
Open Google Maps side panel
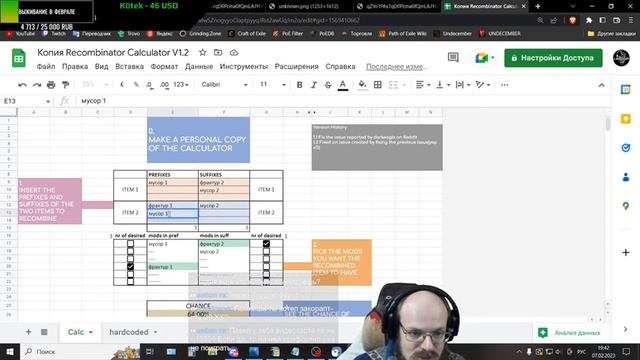coord(625,206)
